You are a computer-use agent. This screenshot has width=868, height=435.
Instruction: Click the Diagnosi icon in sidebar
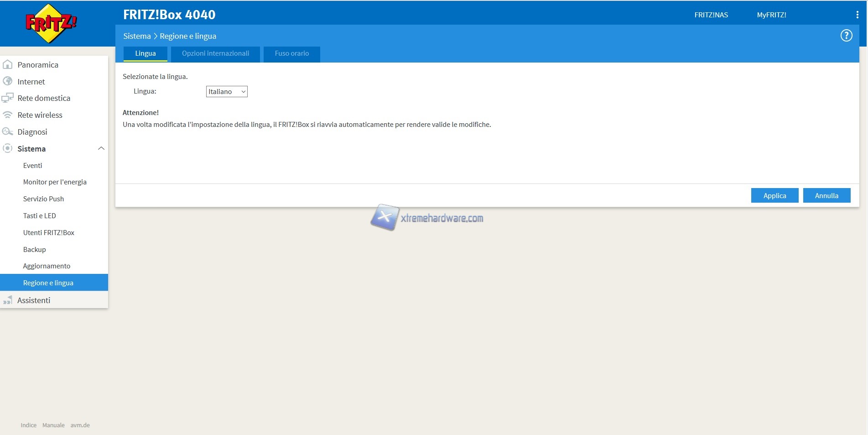tap(8, 132)
